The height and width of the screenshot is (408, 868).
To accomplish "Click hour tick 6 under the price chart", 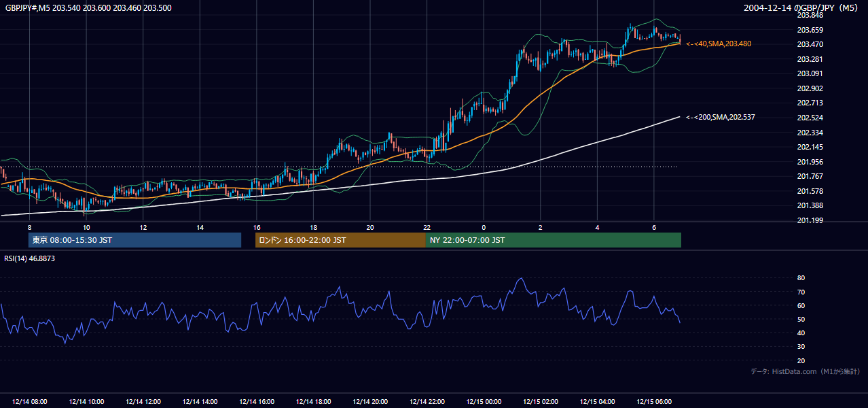I will point(654,227).
